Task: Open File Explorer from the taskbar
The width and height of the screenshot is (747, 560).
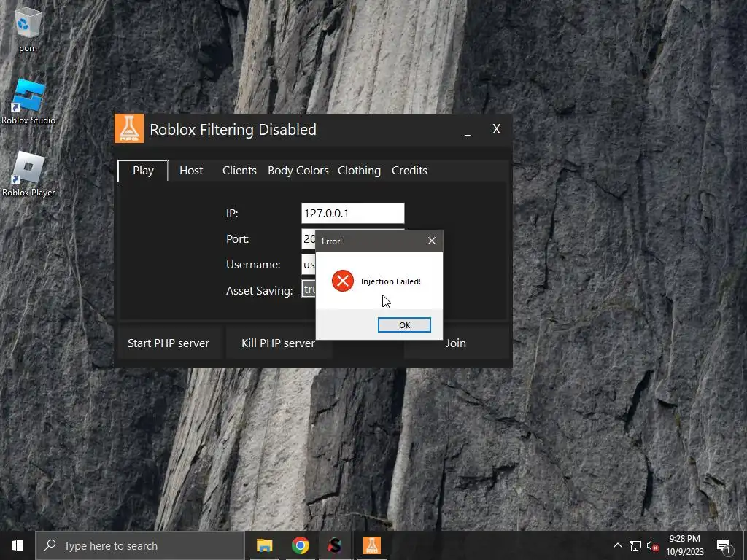Action: [x=264, y=545]
